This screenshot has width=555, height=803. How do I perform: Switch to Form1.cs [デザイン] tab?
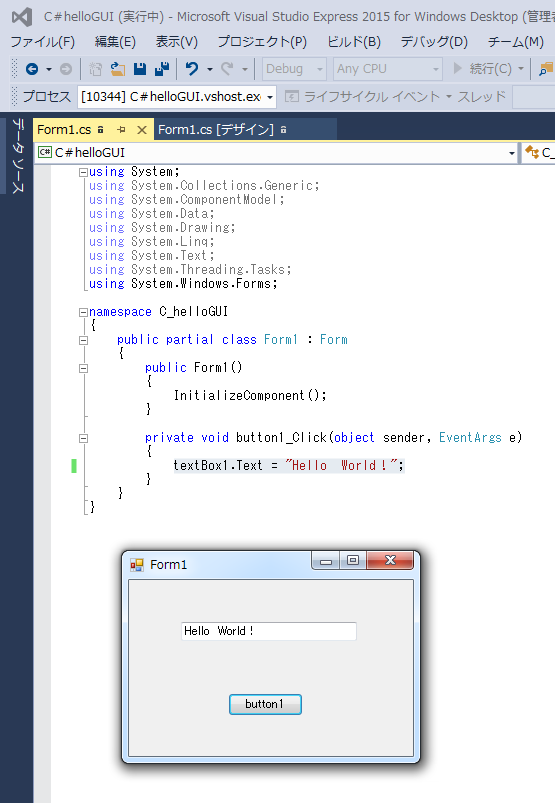216,130
